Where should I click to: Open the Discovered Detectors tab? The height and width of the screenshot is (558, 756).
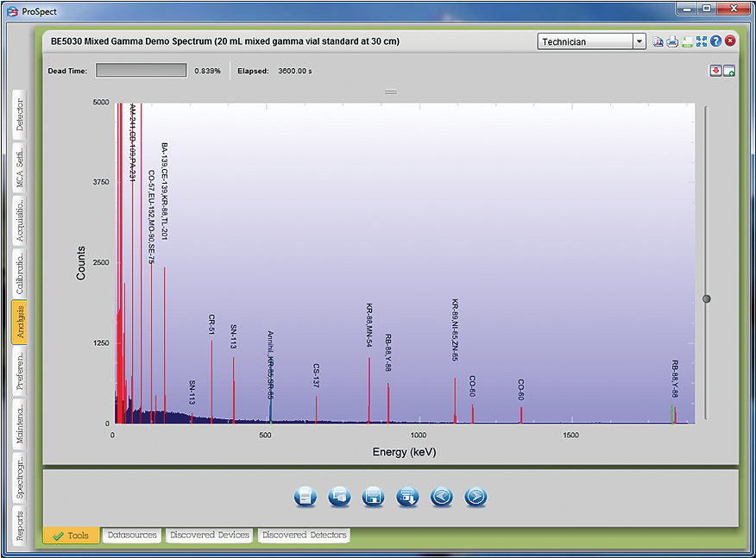(303, 535)
